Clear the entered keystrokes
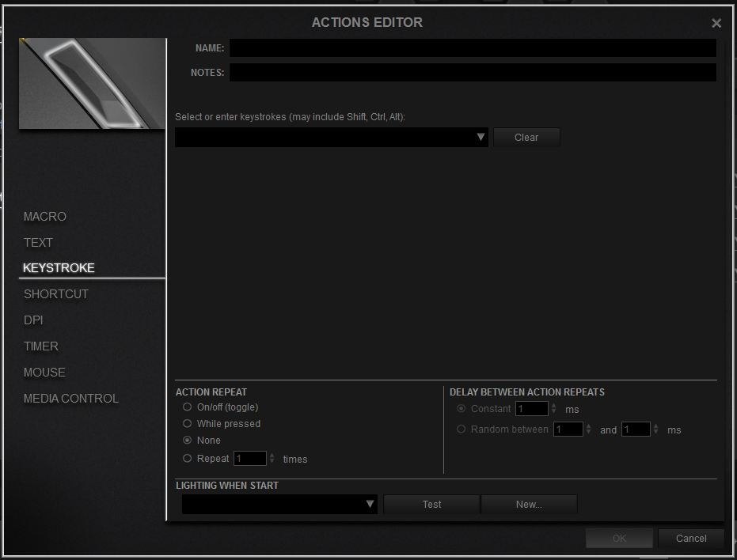 pyautogui.click(x=526, y=137)
